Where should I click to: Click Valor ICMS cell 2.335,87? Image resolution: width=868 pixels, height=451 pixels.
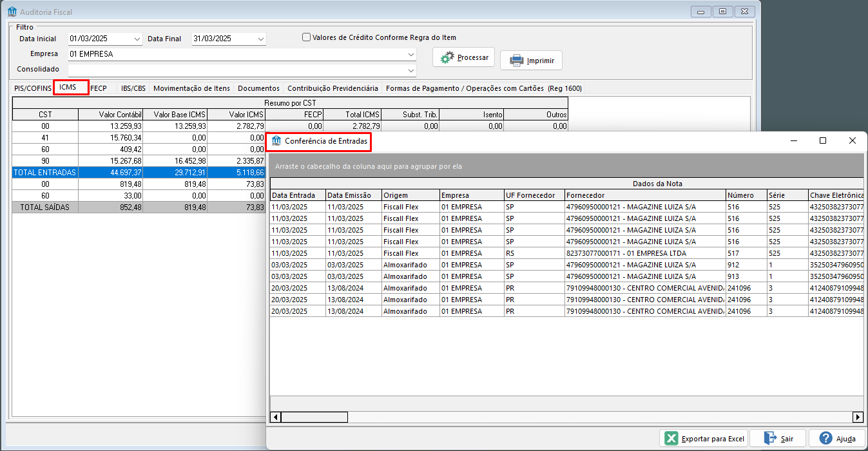[x=236, y=161]
